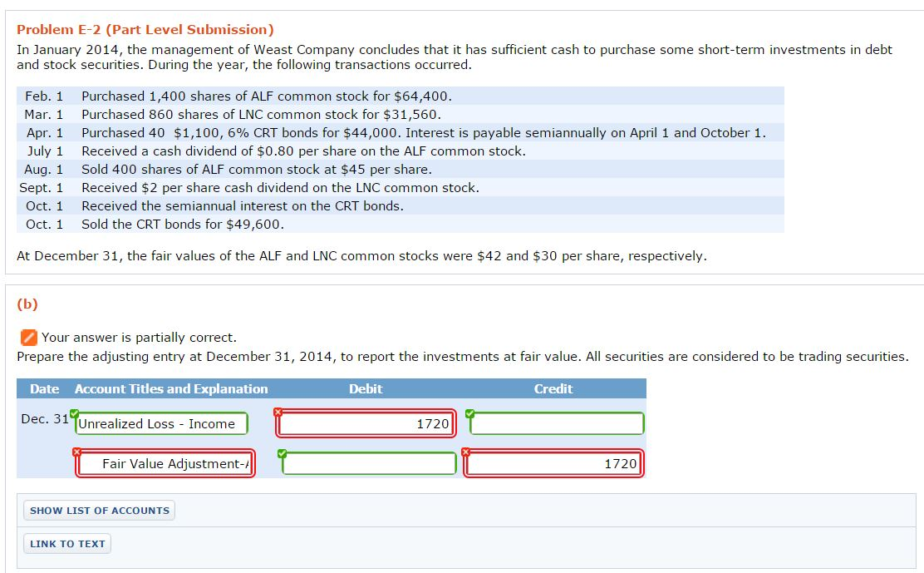This screenshot has height=573, width=924.
Task: Click green checkmark on Unrealized Loss account field
Action: click(75, 412)
